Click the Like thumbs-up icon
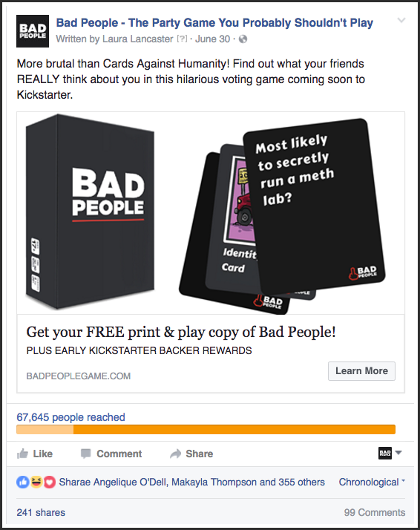This screenshot has width=420, height=530. point(23,454)
